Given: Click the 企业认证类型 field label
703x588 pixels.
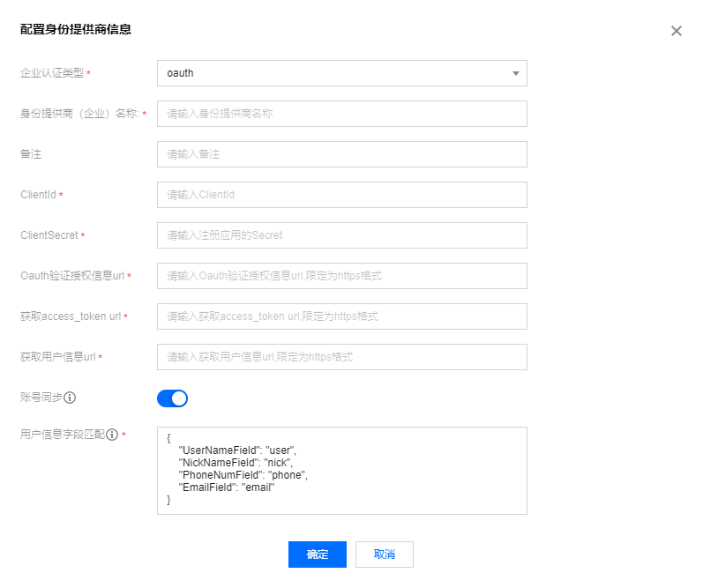Looking at the screenshot, I should tap(51, 73).
